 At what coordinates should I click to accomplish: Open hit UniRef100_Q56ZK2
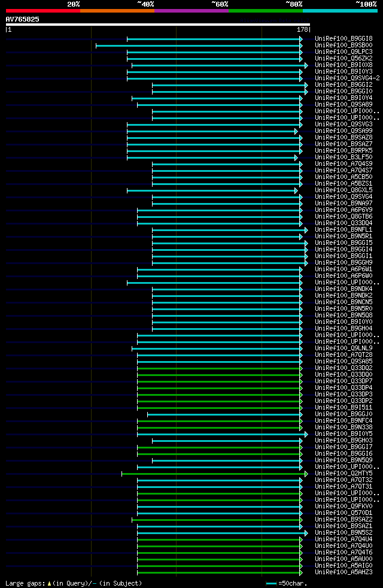(x=344, y=59)
